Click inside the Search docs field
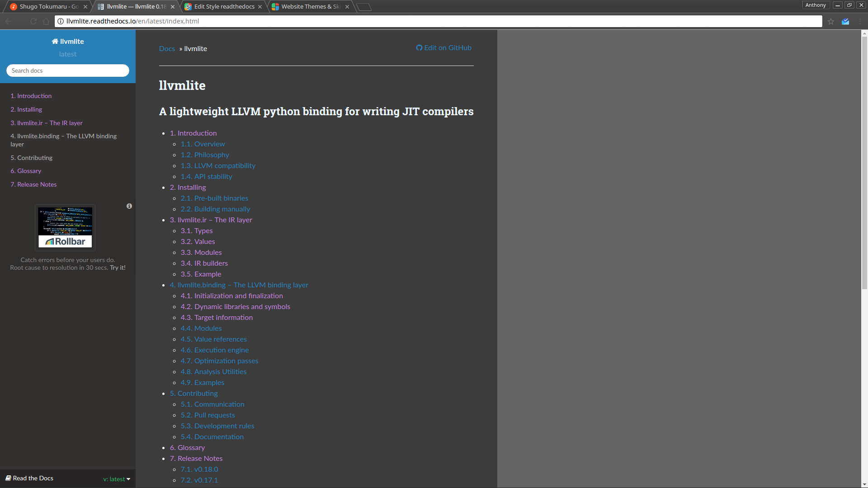Viewport: 868px width, 488px height. [67, 70]
